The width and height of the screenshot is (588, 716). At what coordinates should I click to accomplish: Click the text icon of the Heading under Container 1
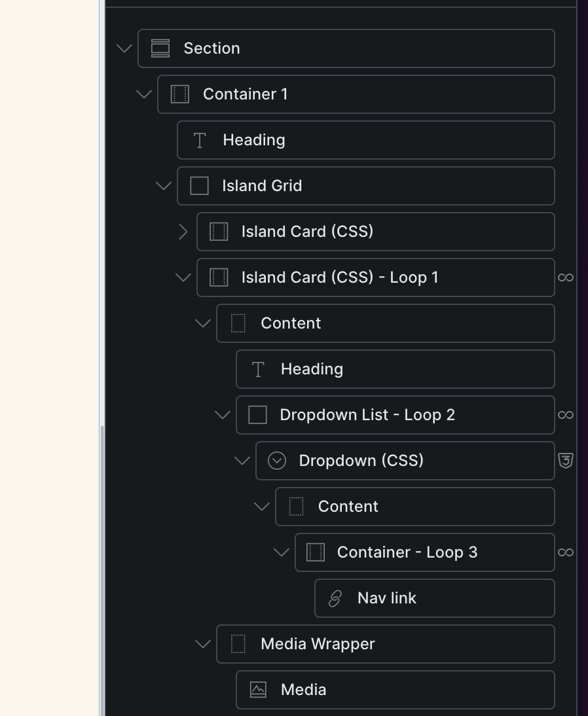tap(200, 140)
